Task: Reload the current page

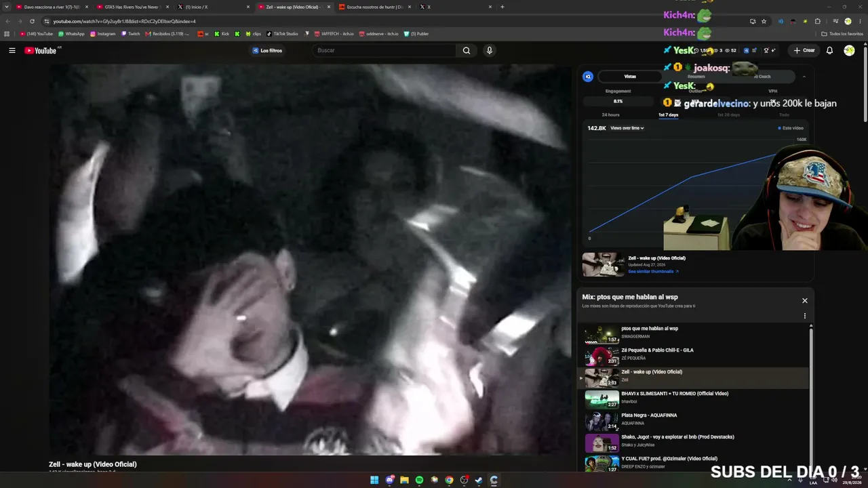Action: tap(32, 21)
